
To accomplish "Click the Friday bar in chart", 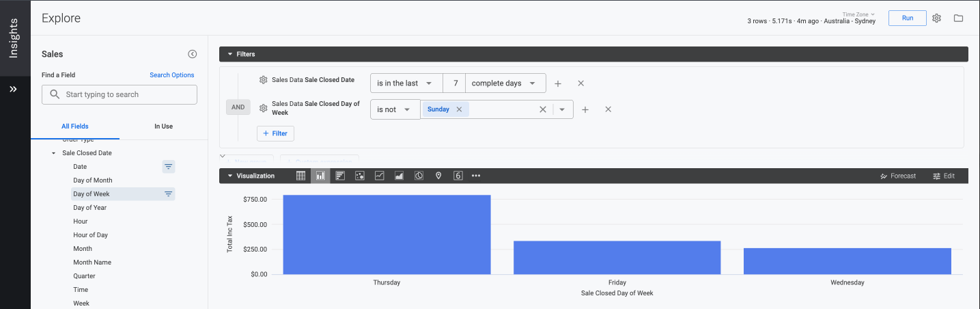I will click(x=617, y=258).
